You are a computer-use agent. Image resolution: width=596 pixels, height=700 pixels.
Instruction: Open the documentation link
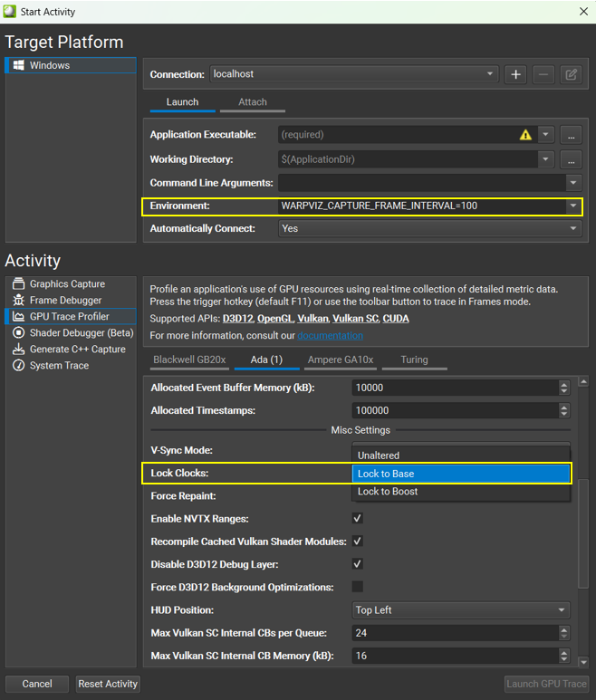[330, 335]
